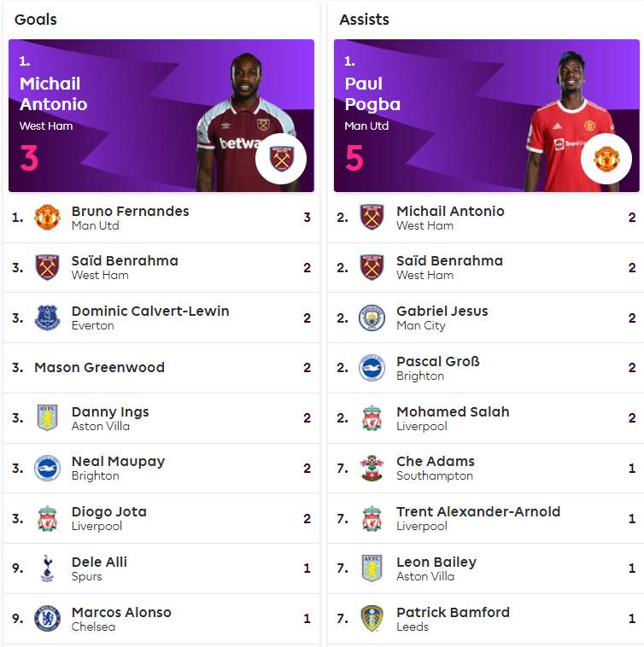644x647 pixels.
Task: Click the Southampton crest beside Che Adams
Action: pos(372,469)
